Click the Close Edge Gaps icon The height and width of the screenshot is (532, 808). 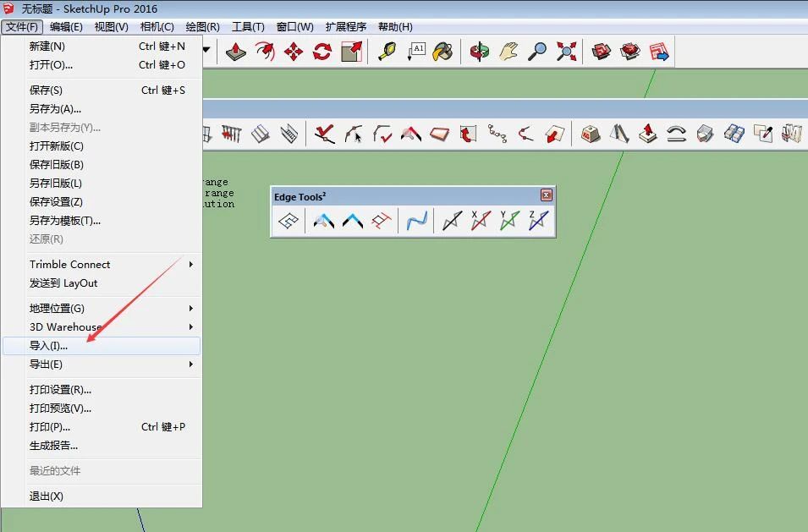(x=353, y=221)
